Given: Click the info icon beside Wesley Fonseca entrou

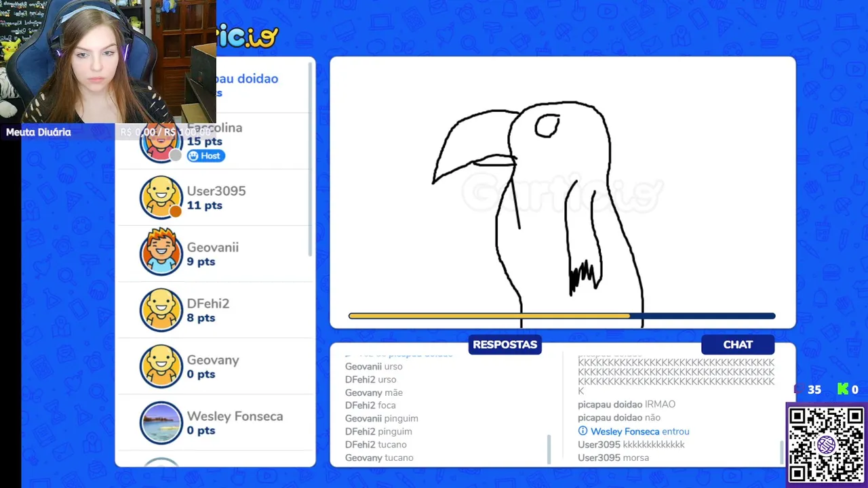Looking at the screenshot, I should [x=583, y=431].
